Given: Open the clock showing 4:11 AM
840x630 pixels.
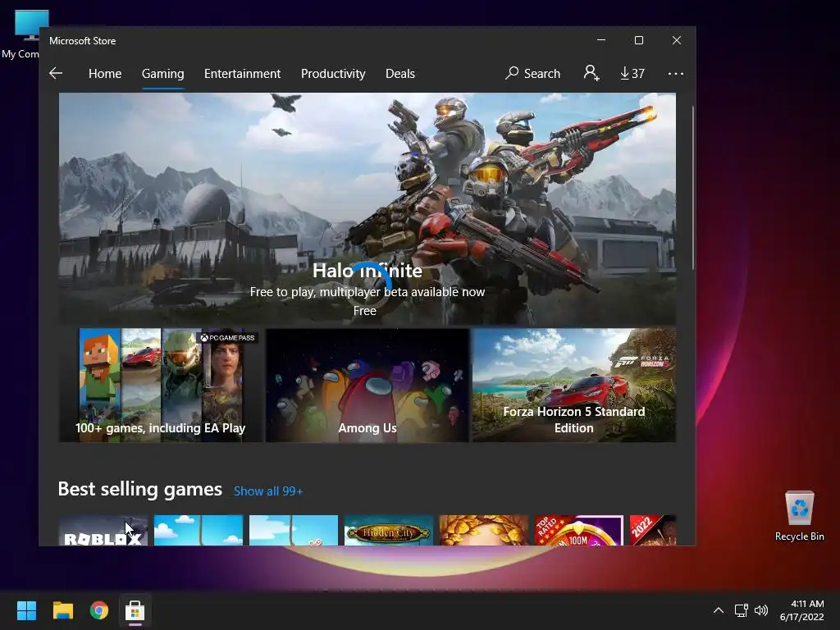Looking at the screenshot, I should point(802,610).
